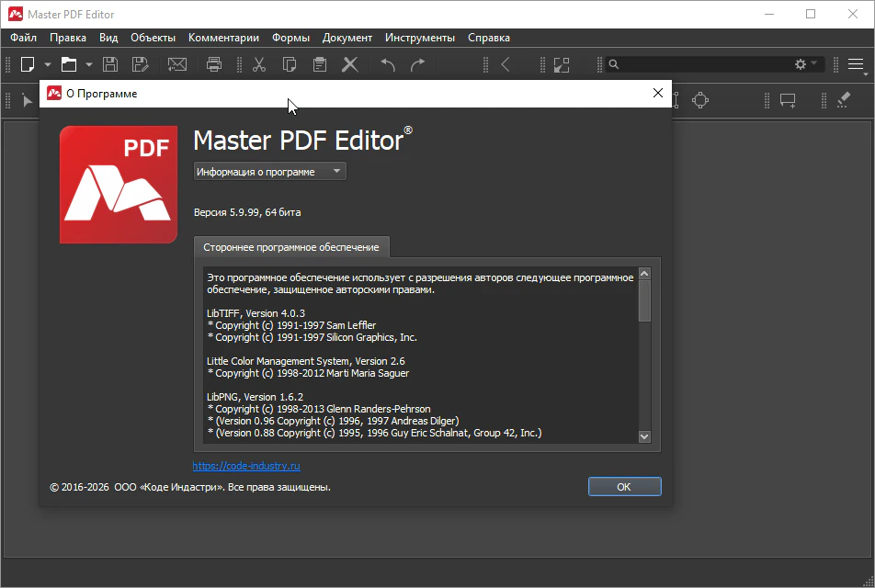This screenshot has width=875, height=588.
Task: Open the Документ menu
Action: 347,38
